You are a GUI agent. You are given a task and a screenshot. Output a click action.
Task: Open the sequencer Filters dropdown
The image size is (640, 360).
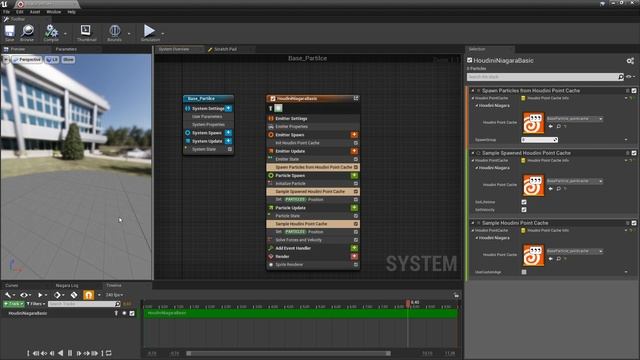pos(36,304)
